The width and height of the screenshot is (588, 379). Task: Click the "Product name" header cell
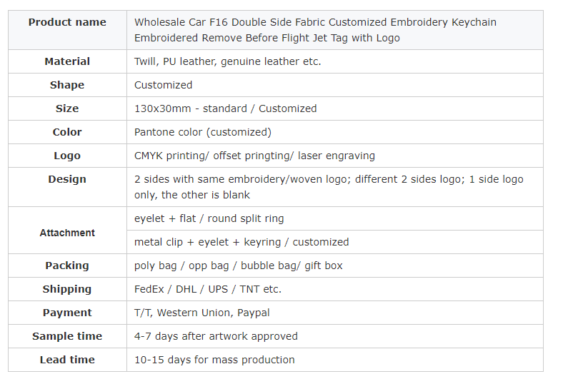tap(67, 22)
